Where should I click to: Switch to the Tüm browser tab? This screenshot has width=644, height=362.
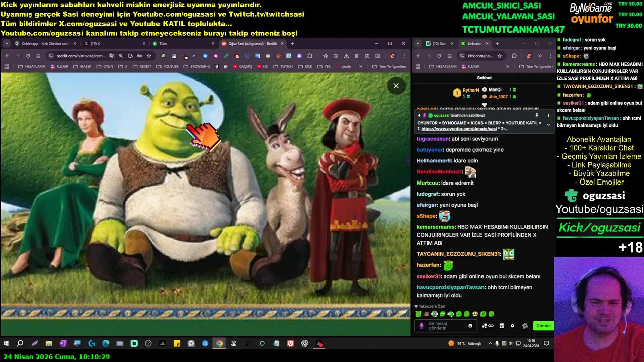[183, 44]
